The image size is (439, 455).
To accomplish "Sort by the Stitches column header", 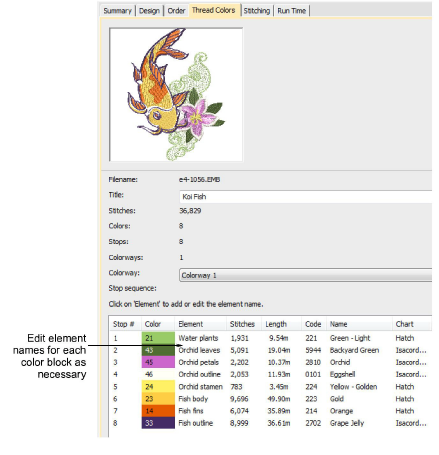I will (x=242, y=324).
